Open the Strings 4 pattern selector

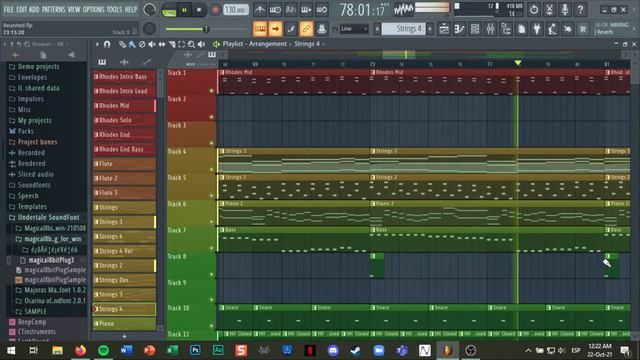[x=403, y=29]
